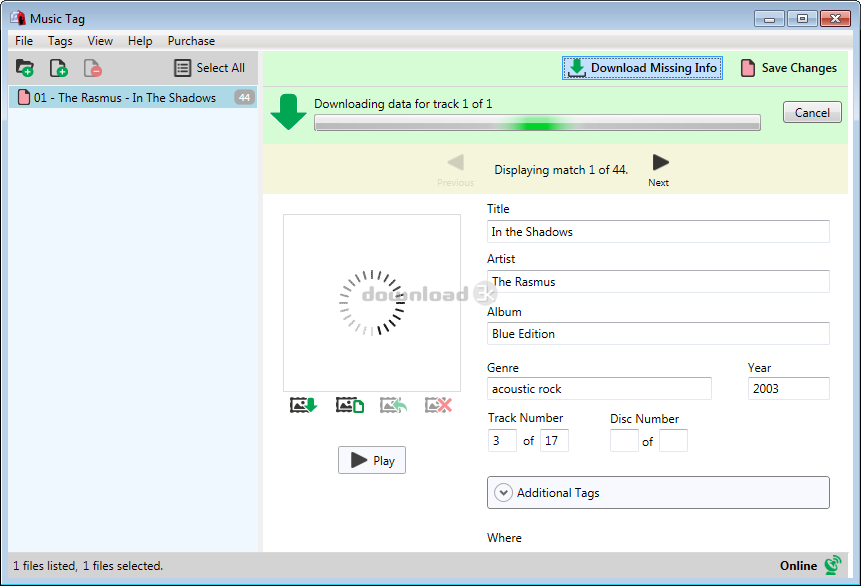Select all files in list
The height and width of the screenshot is (586, 861).
pyautogui.click(x=210, y=68)
